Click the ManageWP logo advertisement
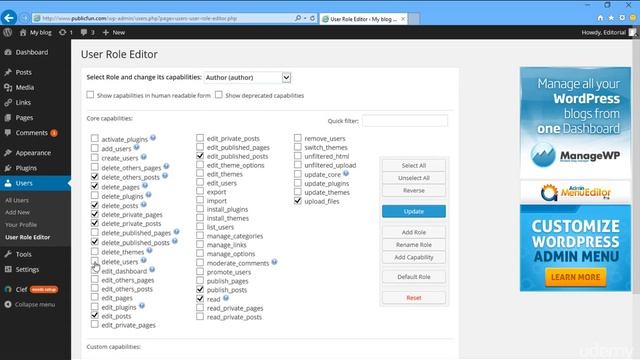640x360 pixels. coord(575,155)
